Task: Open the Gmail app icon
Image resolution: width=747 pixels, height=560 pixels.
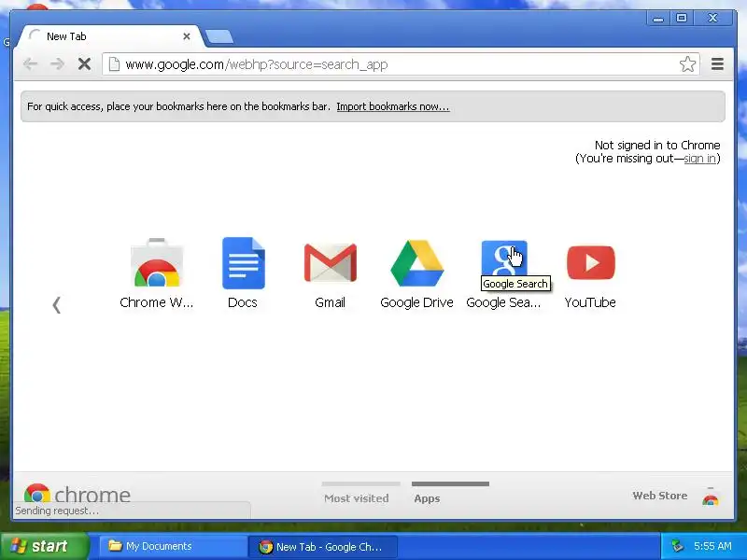Action: coord(331,263)
